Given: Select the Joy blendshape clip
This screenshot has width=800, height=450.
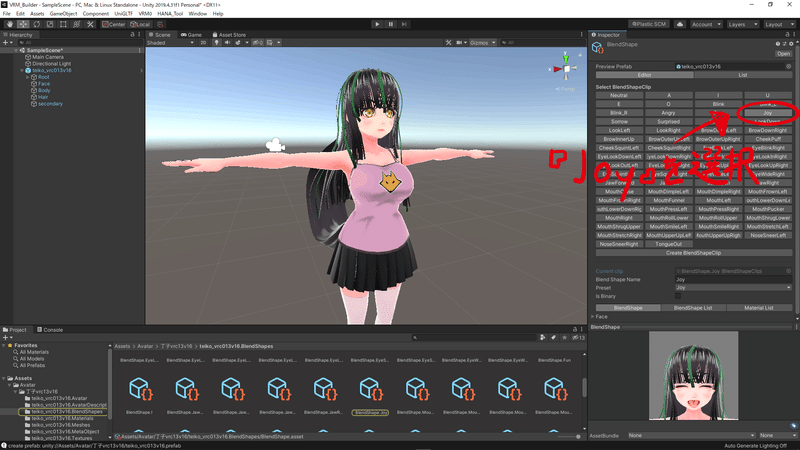Looking at the screenshot, I should (x=768, y=113).
